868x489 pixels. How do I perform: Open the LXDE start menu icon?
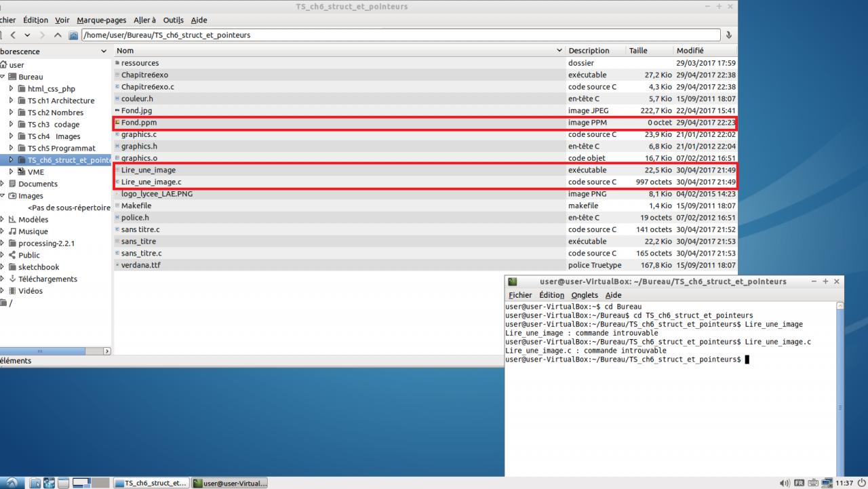pyautogui.click(x=13, y=483)
